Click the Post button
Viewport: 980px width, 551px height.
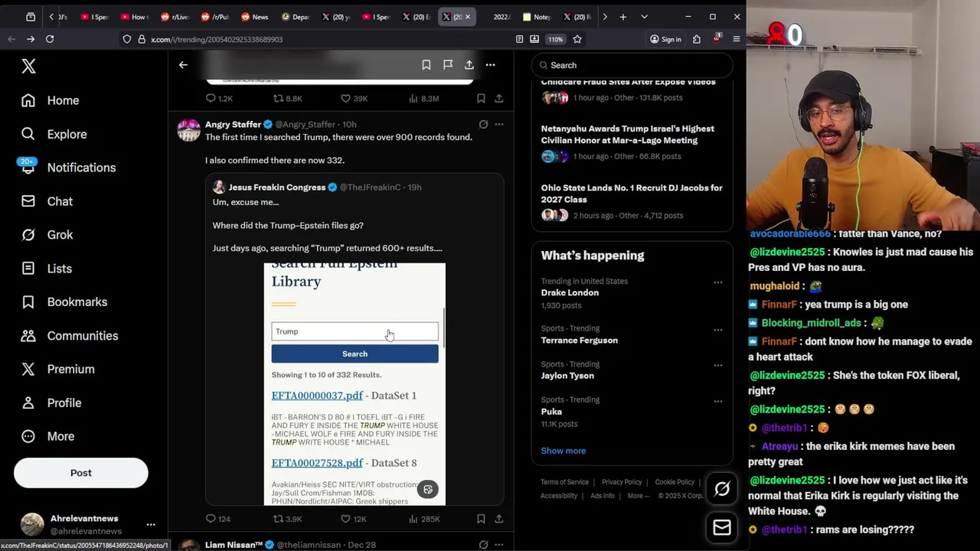(x=80, y=473)
